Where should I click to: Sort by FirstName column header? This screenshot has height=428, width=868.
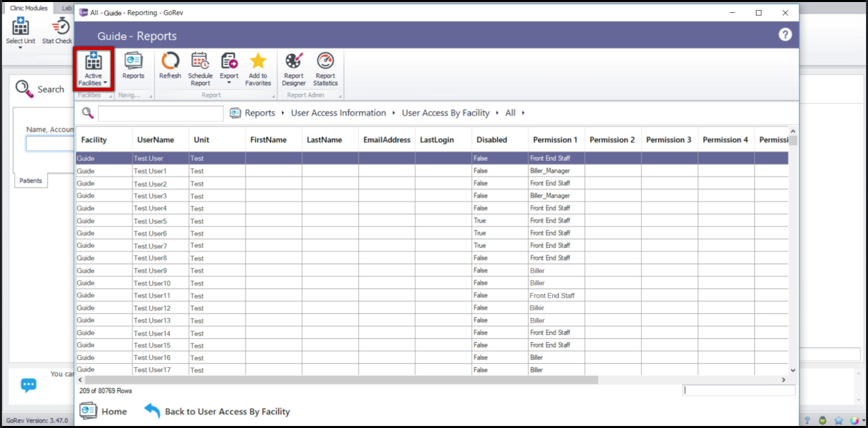(x=274, y=140)
